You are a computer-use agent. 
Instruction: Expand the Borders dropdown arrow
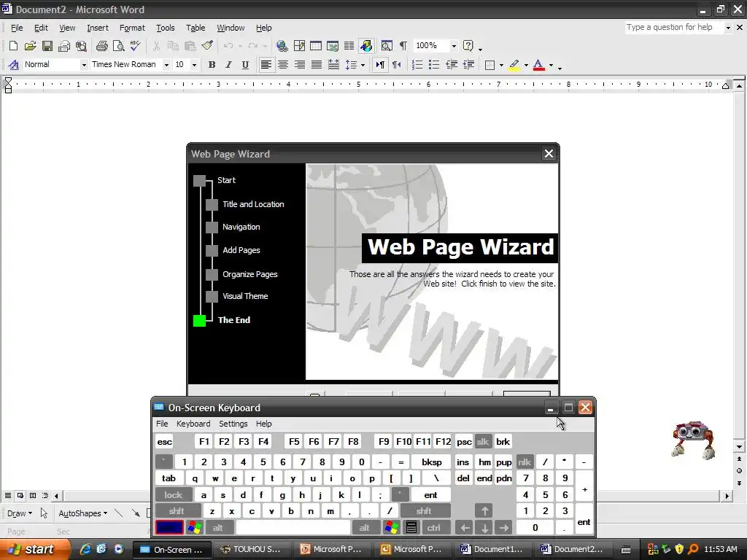[x=501, y=65]
